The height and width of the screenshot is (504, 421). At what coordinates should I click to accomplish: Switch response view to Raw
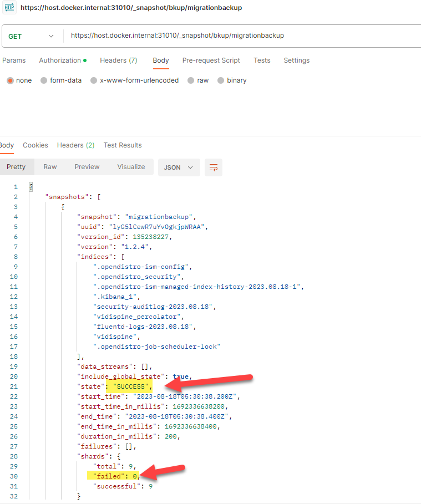(x=50, y=167)
